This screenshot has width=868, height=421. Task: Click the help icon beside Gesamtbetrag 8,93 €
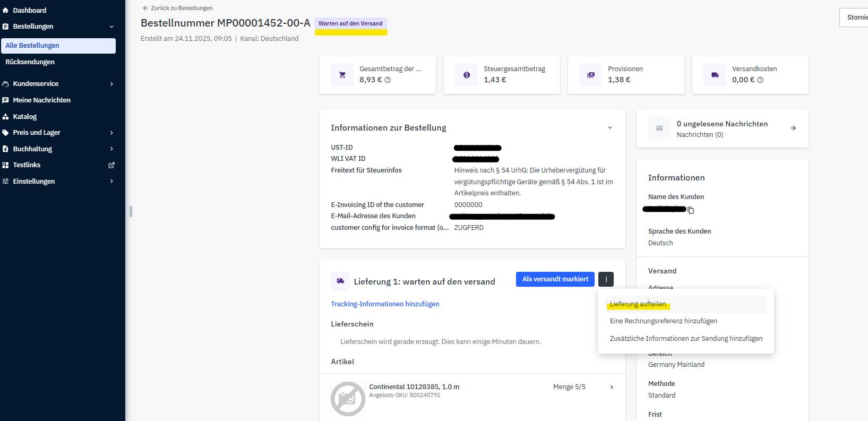pos(388,80)
